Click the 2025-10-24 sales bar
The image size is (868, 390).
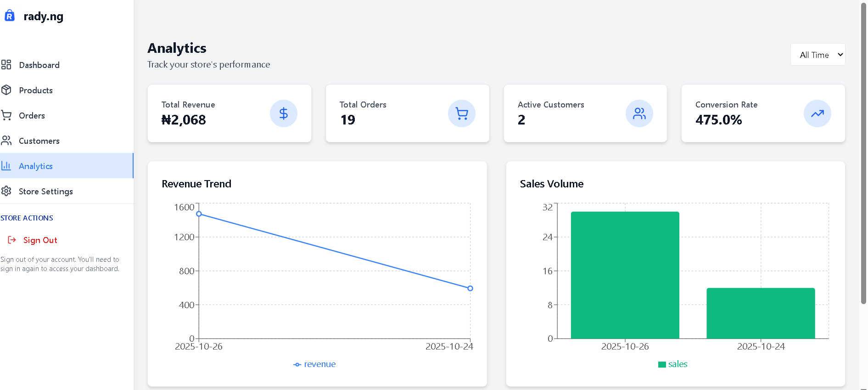point(761,313)
